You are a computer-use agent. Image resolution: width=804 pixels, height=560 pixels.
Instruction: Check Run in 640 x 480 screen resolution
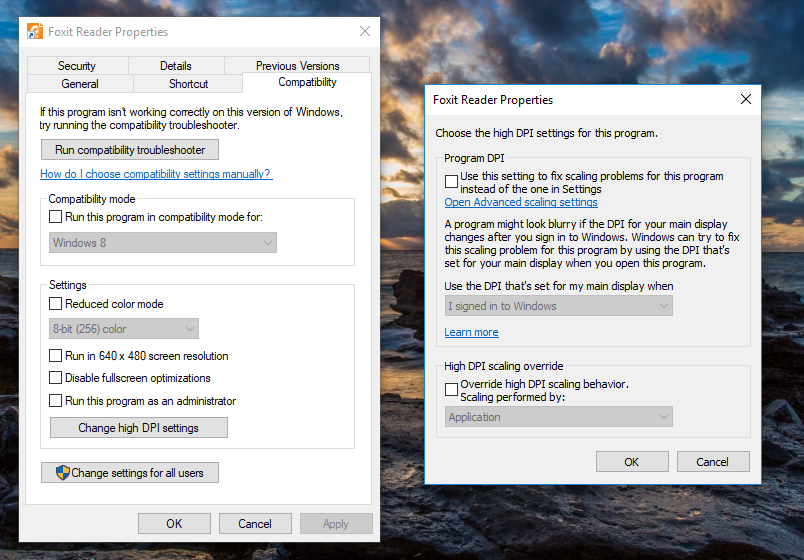(x=56, y=356)
